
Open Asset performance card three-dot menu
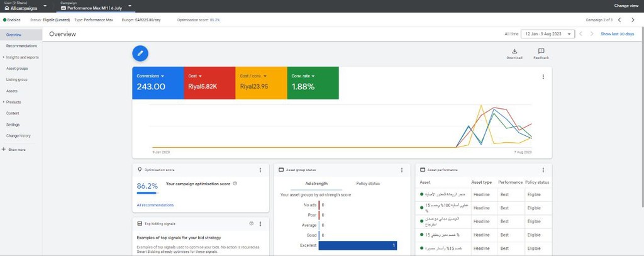pos(542,170)
